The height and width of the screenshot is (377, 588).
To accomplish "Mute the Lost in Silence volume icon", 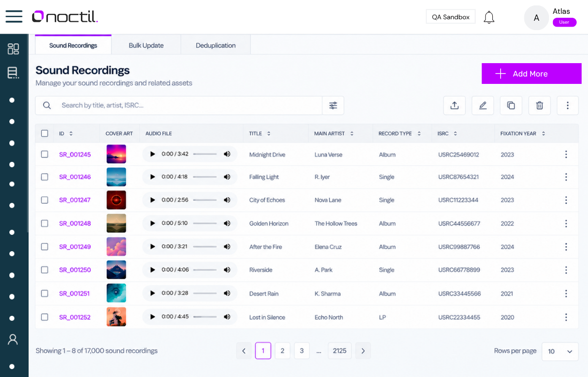I will 227,317.
